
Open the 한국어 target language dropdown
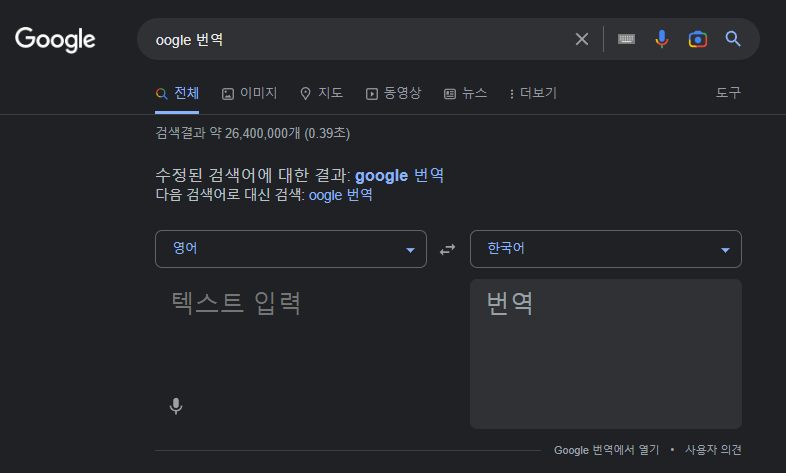[x=606, y=249]
